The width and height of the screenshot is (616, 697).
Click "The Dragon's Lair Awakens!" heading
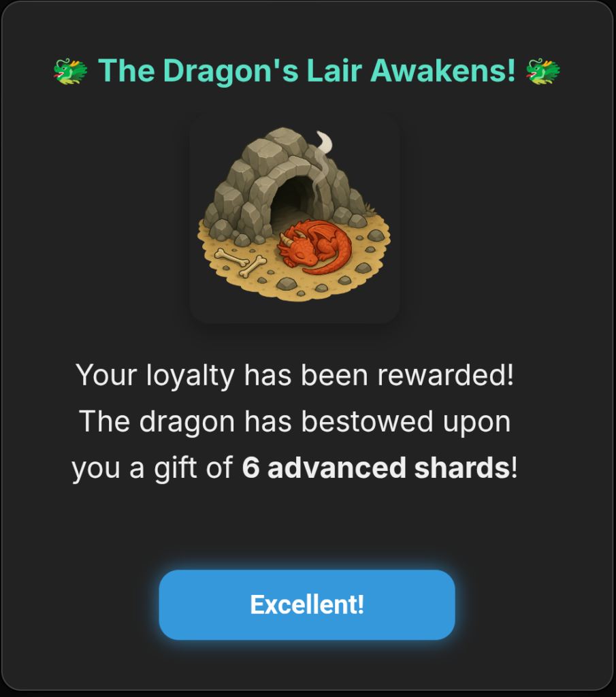(307, 71)
